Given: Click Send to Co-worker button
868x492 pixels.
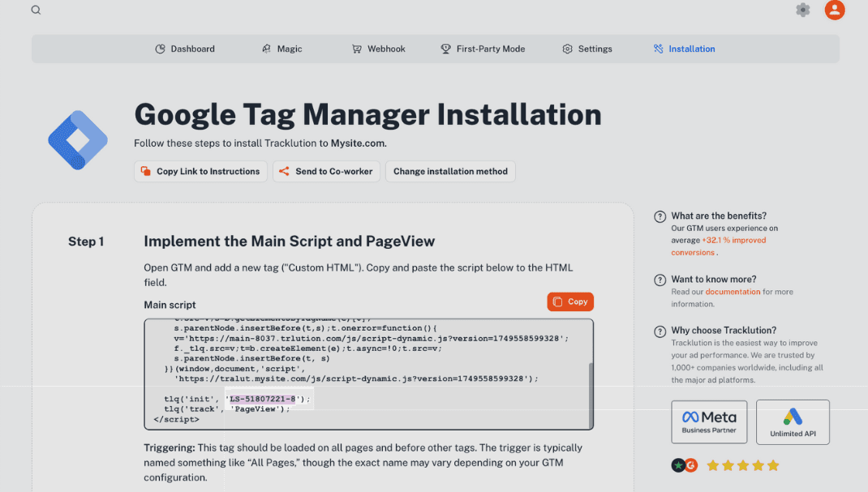Looking at the screenshot, I should click(326, 171).
